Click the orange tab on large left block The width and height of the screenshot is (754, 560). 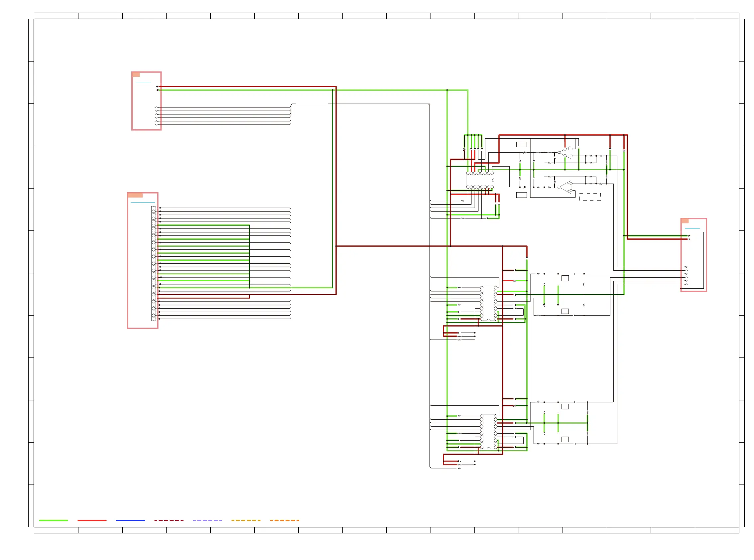(x=135, y=195)
